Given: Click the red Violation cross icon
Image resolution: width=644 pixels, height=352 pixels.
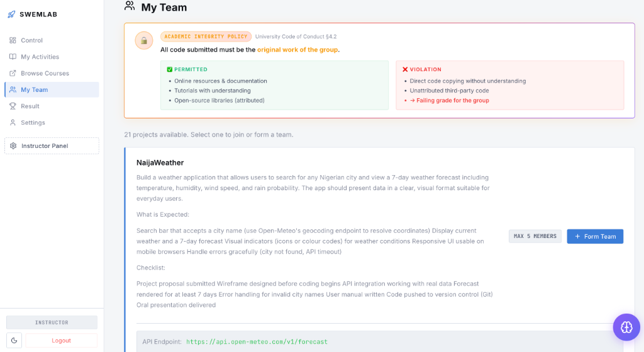Looking at the screenshot, I should tap(405, 69).
